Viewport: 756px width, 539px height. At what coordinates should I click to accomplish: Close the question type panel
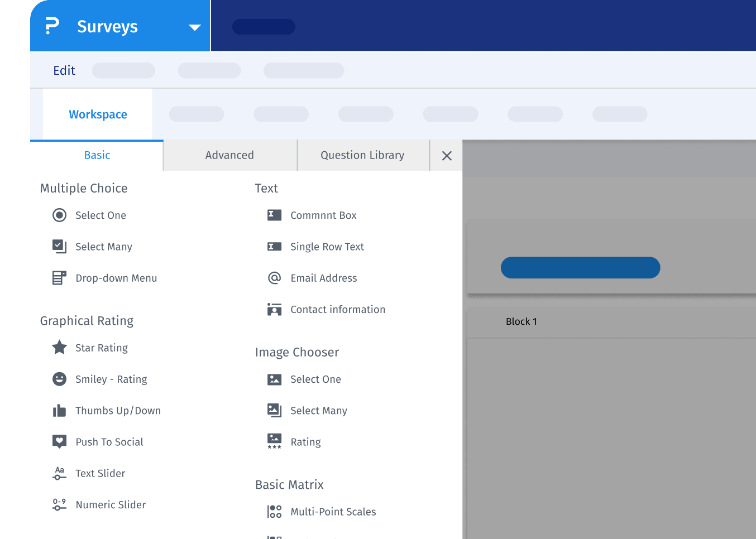click(x=447, y=156)
